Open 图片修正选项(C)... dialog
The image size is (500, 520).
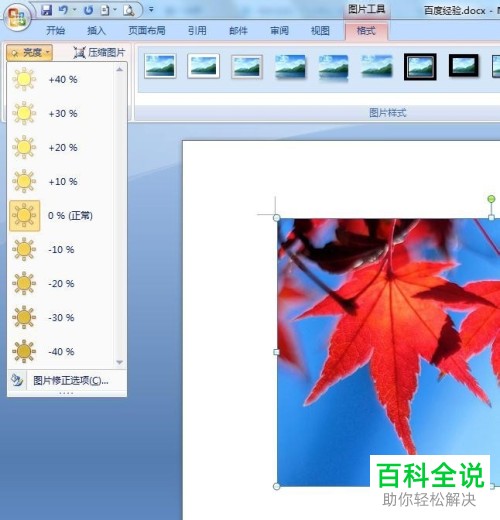tap(67, 380)
